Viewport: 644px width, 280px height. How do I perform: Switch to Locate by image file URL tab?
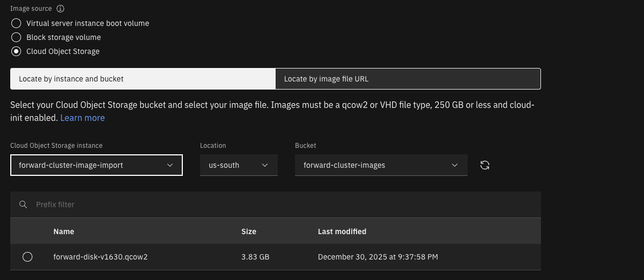408,79
